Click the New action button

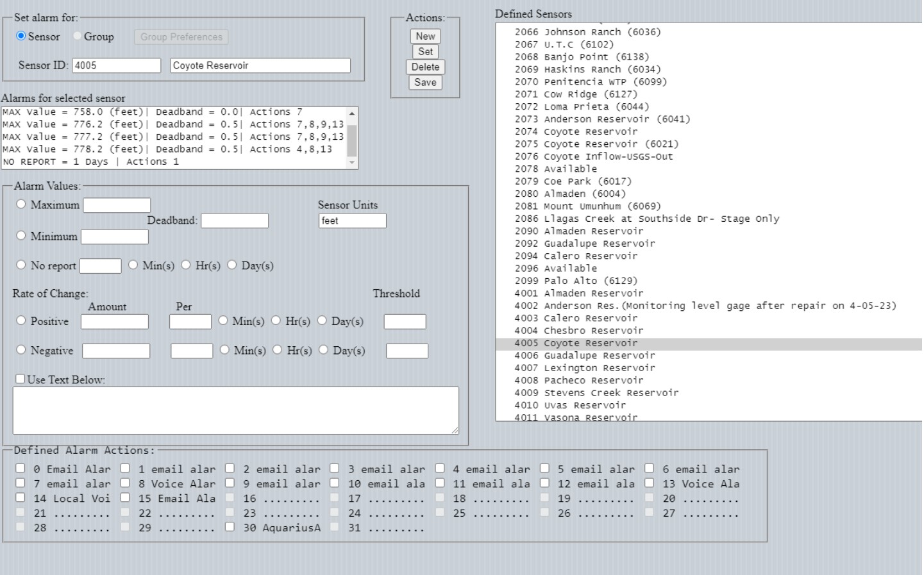[425, 37]
